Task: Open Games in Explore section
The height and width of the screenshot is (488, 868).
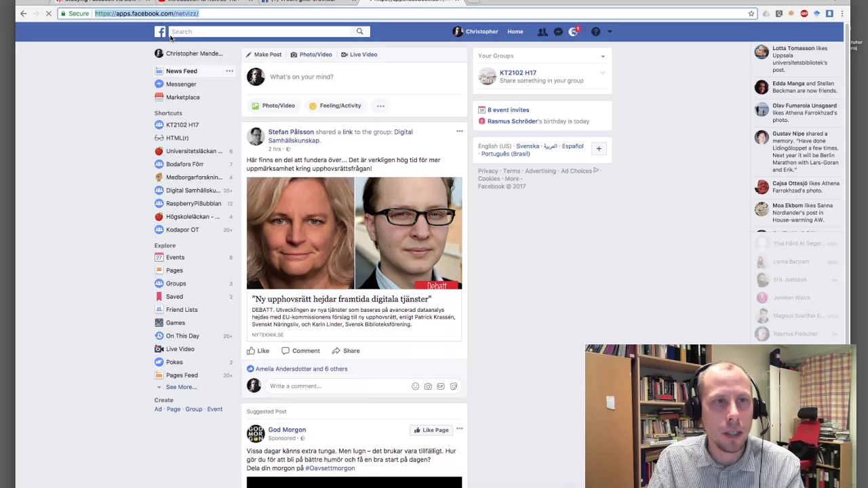Action: (175, 323)
